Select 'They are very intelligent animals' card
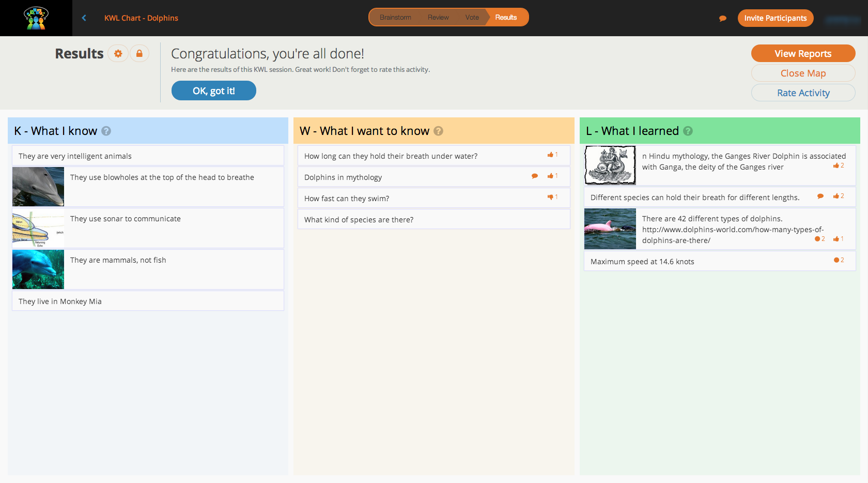 point(148,156)
